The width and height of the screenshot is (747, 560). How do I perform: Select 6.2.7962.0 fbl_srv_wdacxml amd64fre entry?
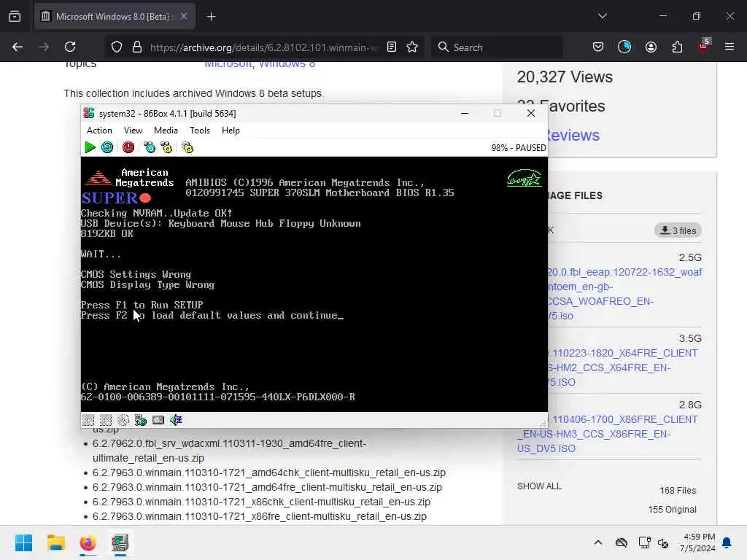coord(229,451)
